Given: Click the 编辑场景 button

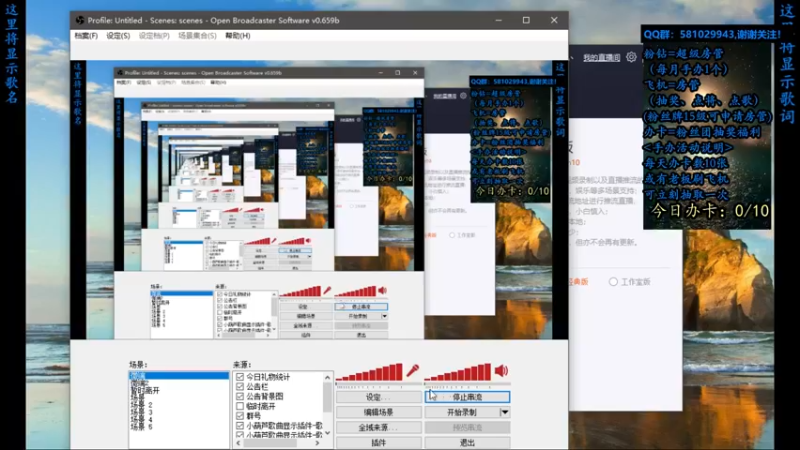Looking at the screenshot, I should 379,412.
